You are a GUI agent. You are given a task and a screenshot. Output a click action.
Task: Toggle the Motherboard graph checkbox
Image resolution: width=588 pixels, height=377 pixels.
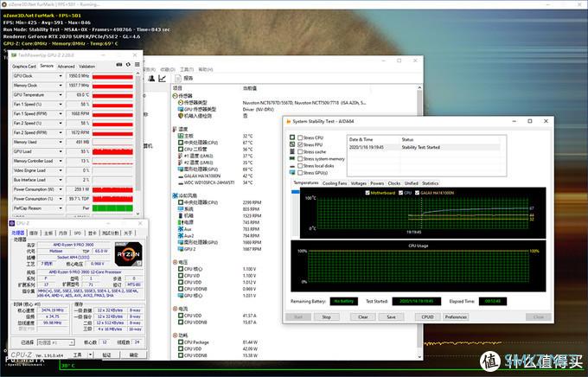point(367,193)
